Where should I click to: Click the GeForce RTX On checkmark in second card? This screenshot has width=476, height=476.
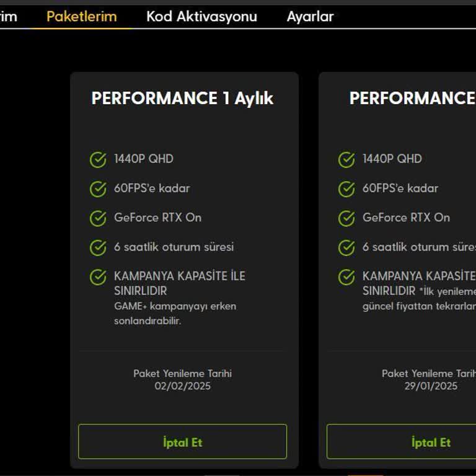click(x=346, y=218)
